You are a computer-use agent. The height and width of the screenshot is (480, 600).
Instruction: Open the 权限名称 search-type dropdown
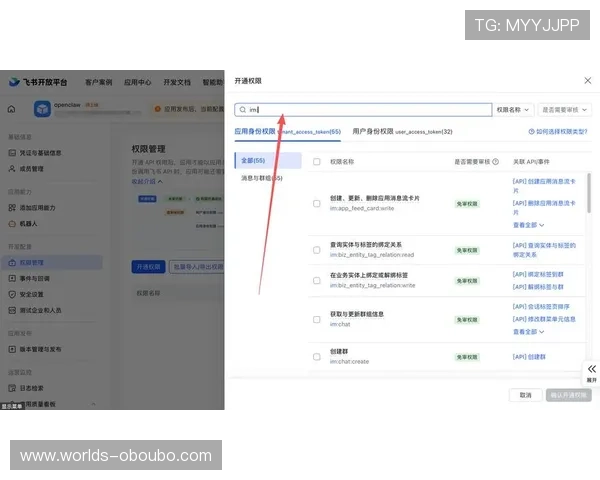pyautogui.click(x=513, y=110)
